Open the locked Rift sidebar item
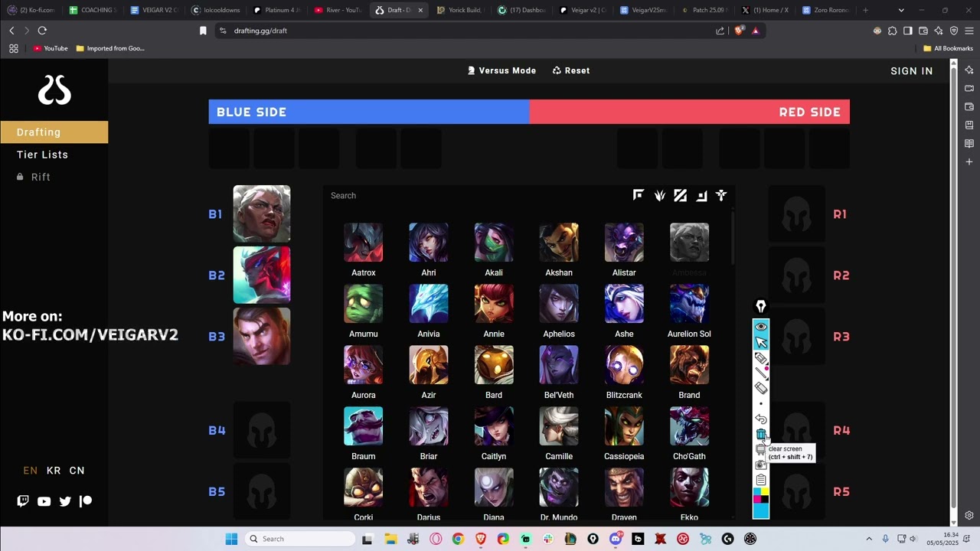The height and width of the screenshot is (551, 980). tap(34, 177)
